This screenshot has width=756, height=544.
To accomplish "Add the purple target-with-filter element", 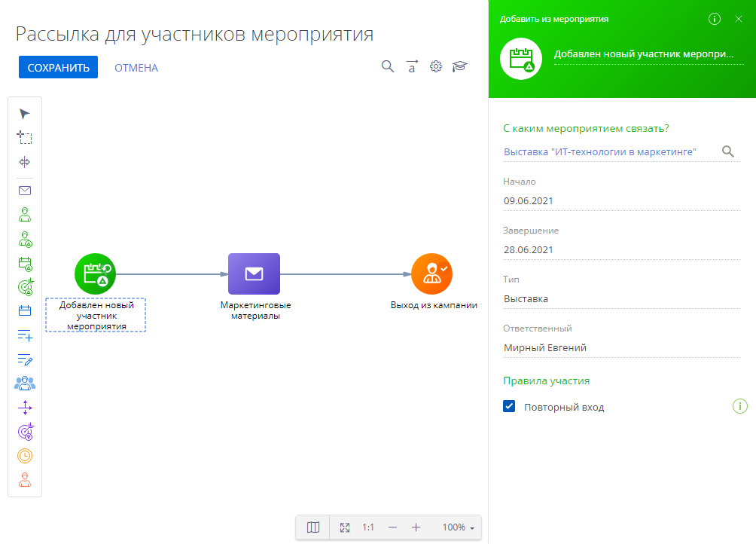I will 26,432.
